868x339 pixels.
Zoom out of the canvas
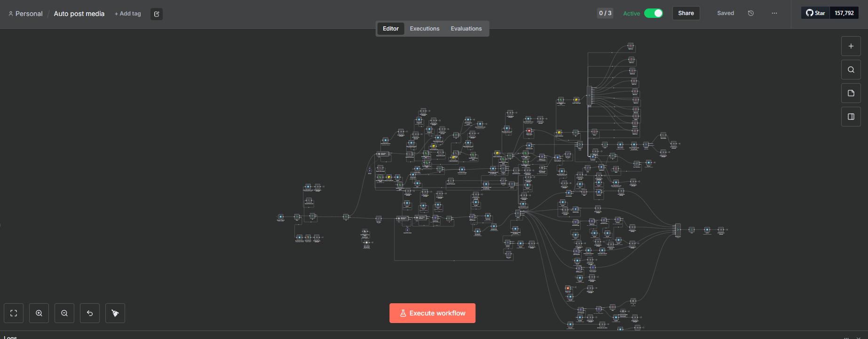tap(64, 313)
